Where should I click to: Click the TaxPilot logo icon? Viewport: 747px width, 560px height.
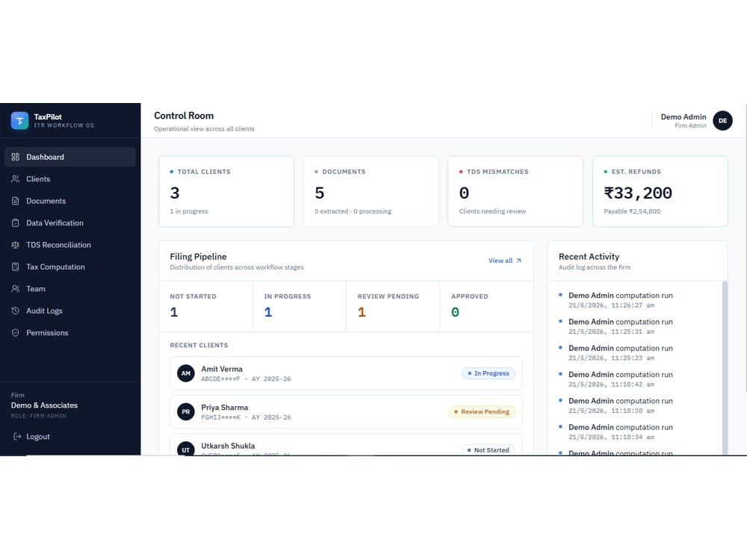(19, 120)
